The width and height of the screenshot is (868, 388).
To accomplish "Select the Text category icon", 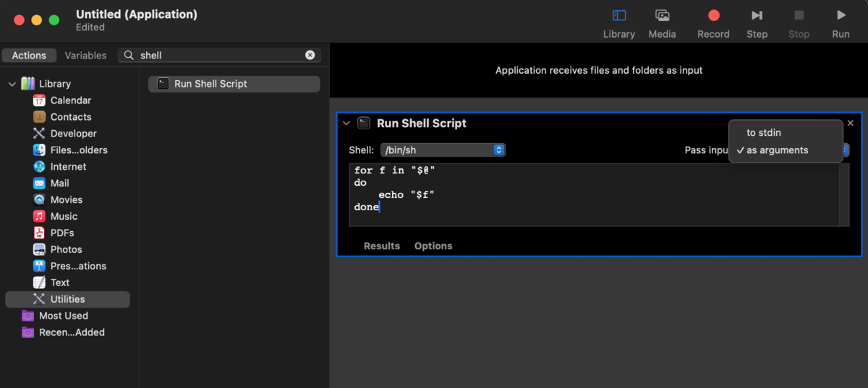I will (x=39, y=283).
